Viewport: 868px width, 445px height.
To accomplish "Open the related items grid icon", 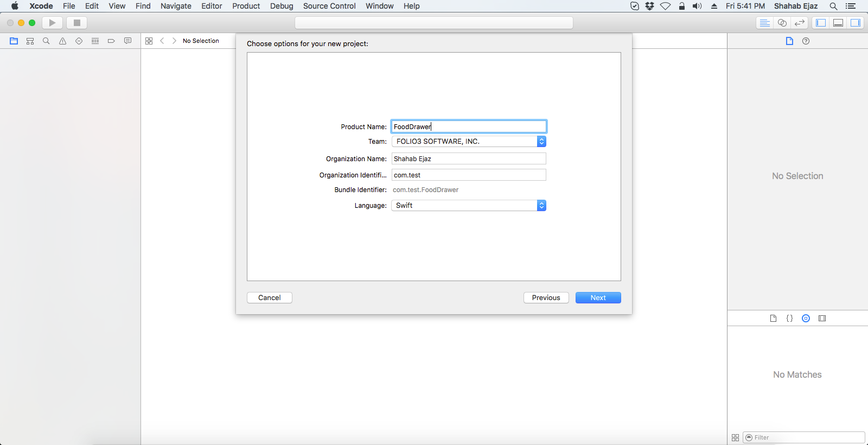I will (x=149, y=41).
